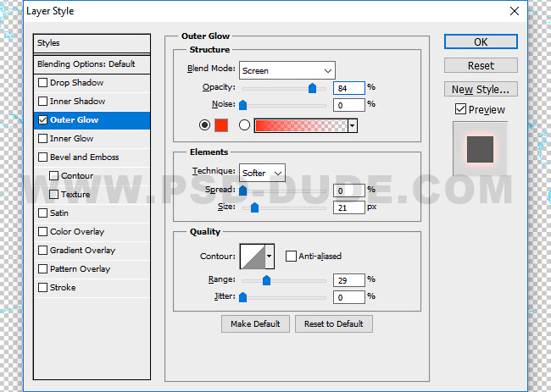Toggle the Anti-aliased checkbox

pyautogui.click(x=291, y=256)
